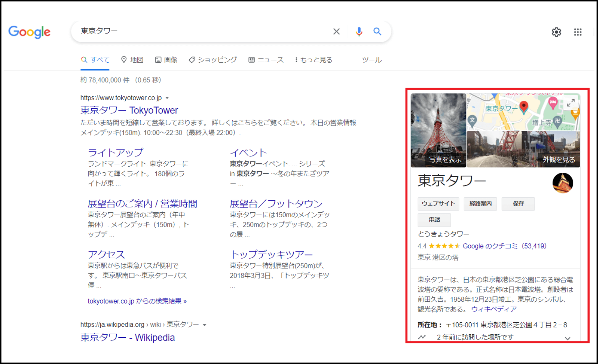Open the ツール options
Screen dimensions: 598x364
[372, 60]
